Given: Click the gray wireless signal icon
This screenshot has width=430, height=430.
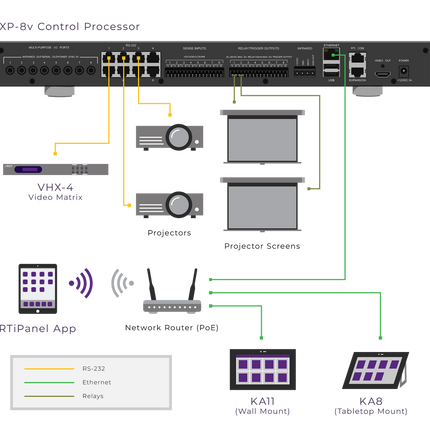Looking at the screenshot, I should tap(122, 283).
